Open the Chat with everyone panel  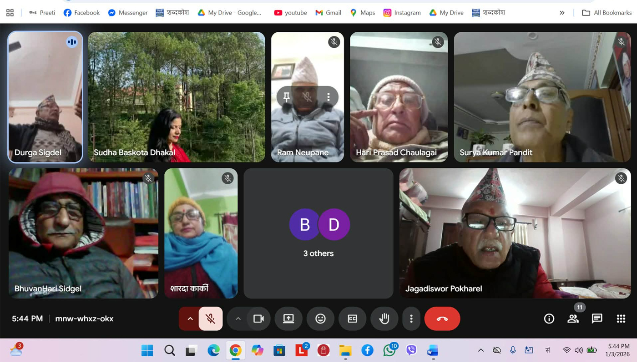(x=597, y=319)
